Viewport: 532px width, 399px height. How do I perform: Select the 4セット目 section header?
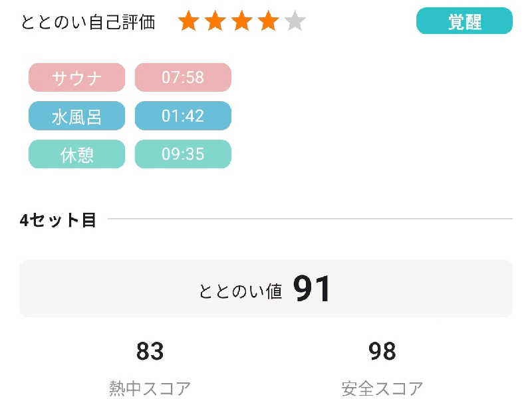pos(58,220)
